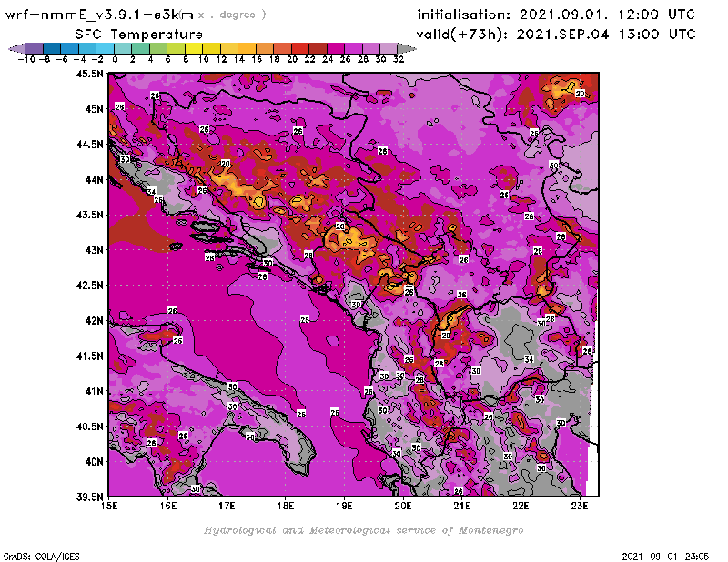Viewport: 728px width, 562px height.
Task: Click the '0' legend scale value
Action: [x=115, y=59]
